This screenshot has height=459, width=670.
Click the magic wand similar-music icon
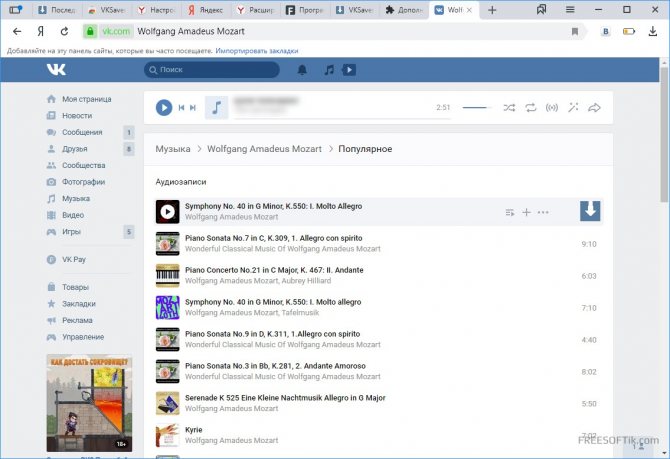click(x=573, y=108)
